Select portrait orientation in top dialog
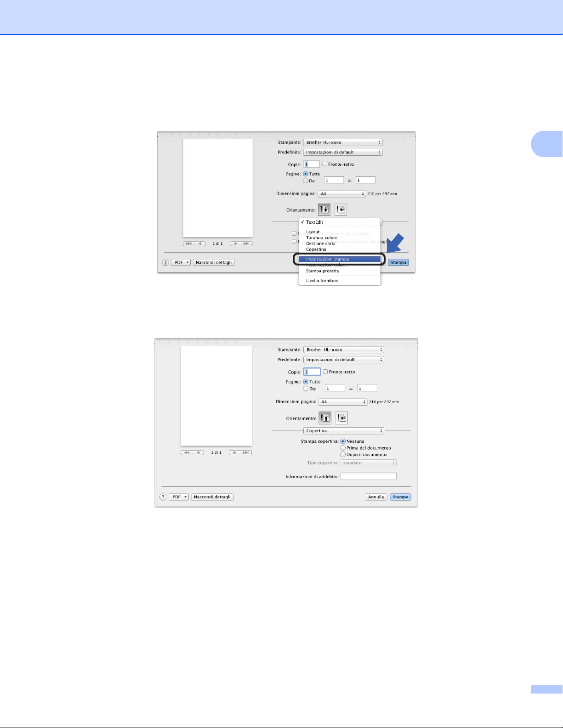The height and width of the screenshot is (728, 563). point(324,209)
